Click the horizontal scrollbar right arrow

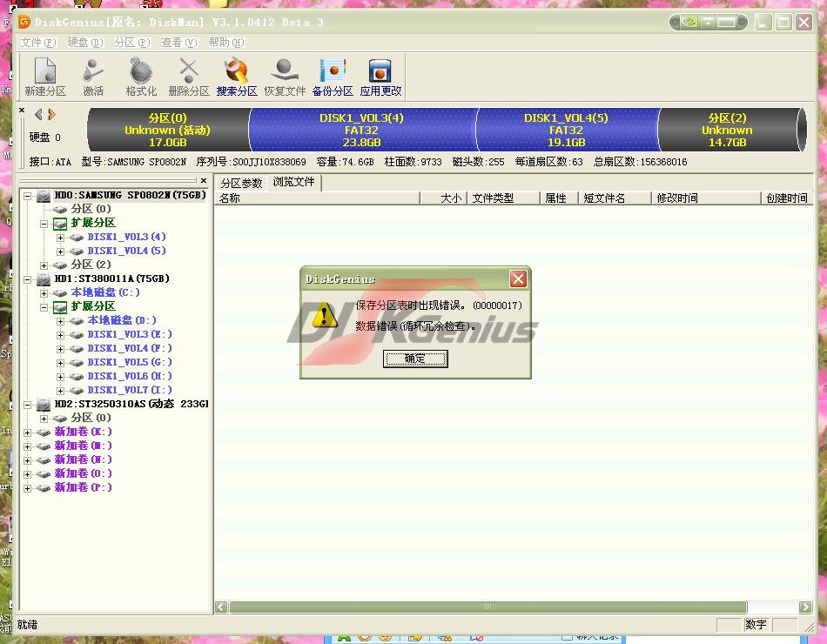click(x=805, y=607)
